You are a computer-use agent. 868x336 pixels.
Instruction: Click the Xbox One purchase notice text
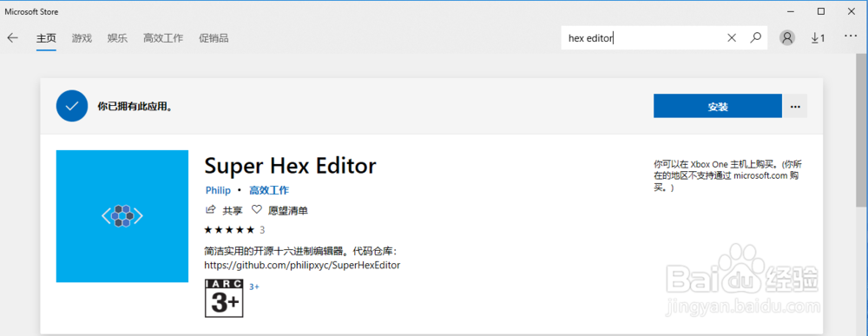[727, 176]
